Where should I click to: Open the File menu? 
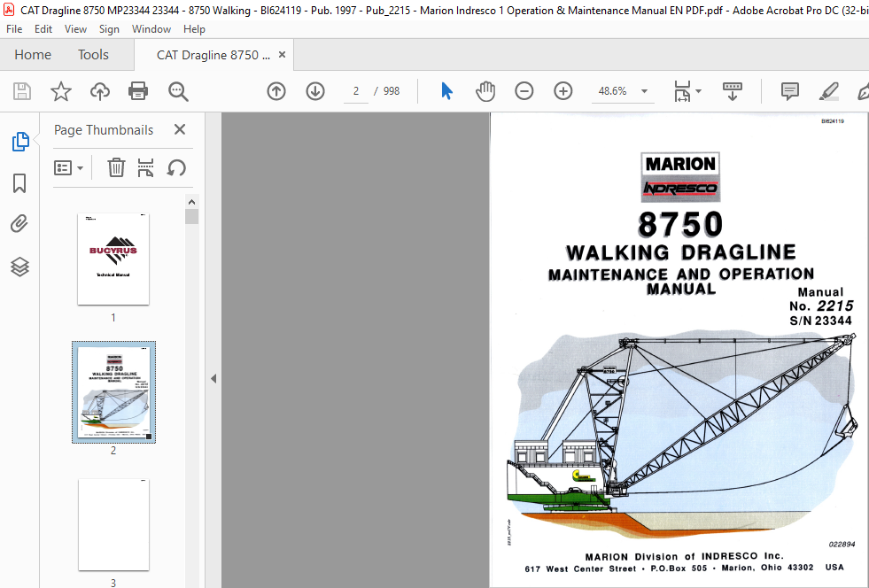(14, 29)
